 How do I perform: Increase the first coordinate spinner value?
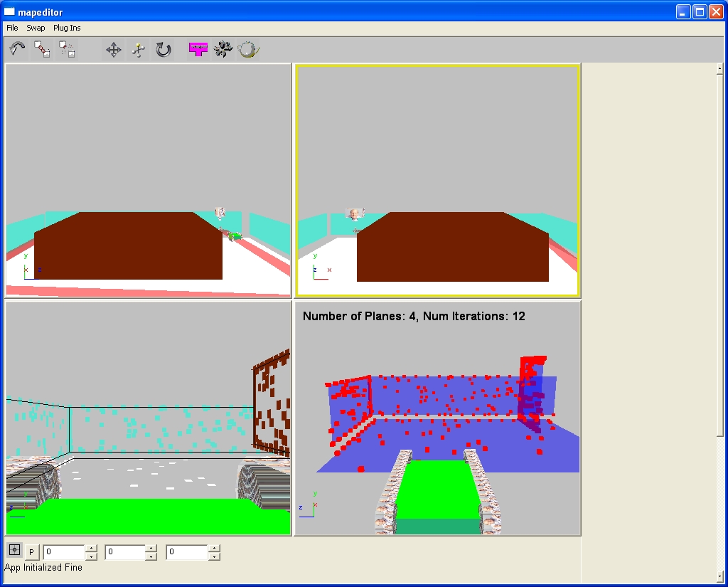click(91, 548)
